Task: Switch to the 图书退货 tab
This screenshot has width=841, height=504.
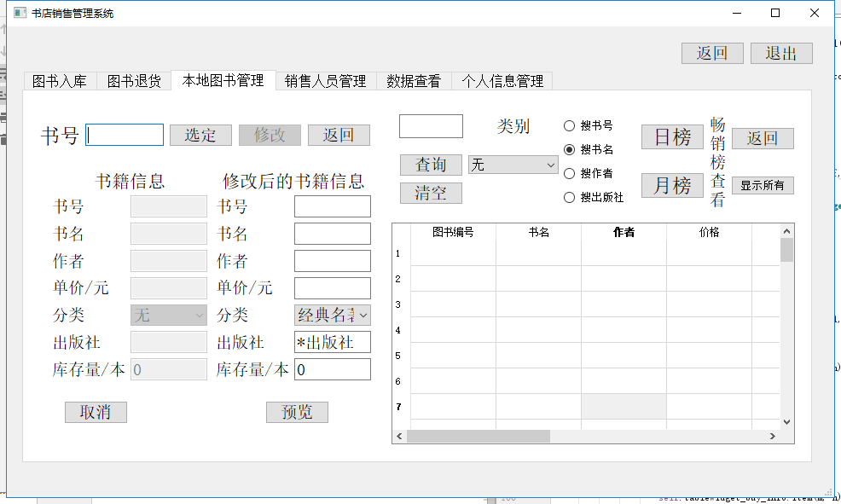Action: [134, 81]
